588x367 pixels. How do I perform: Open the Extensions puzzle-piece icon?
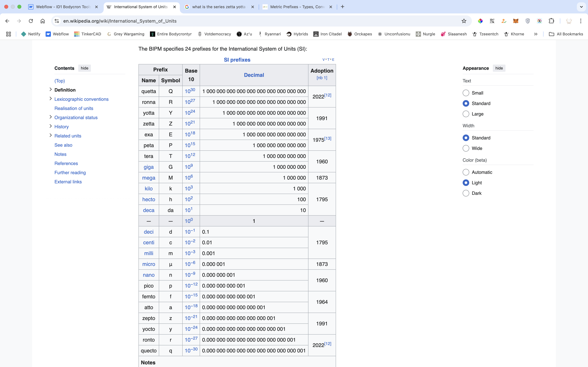(551, 21)
